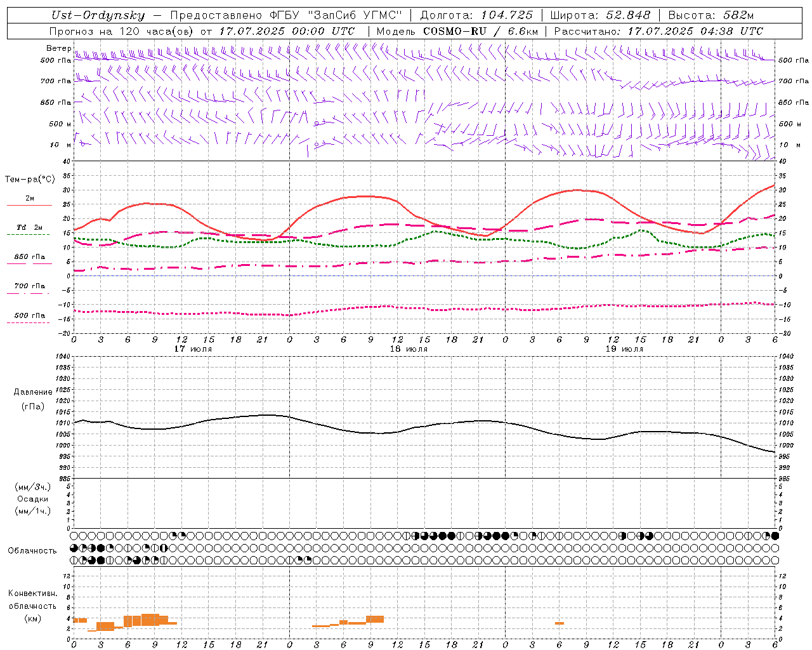Click the '(мм/3ч.)' precipitation unit label
Viewport: 812px width, 650px height.
33,487
